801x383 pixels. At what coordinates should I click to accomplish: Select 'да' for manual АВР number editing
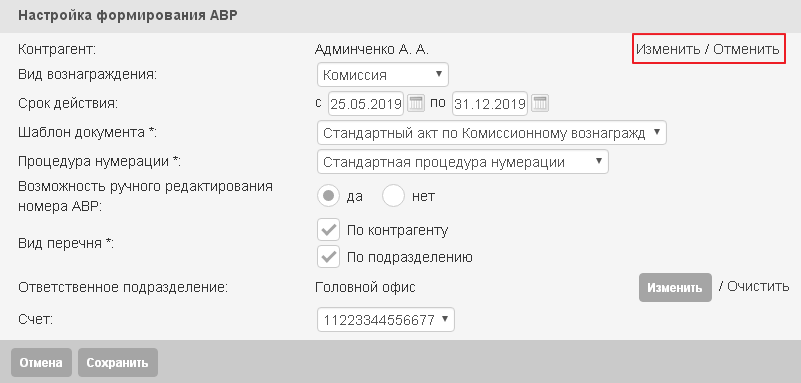coord(328,196)
